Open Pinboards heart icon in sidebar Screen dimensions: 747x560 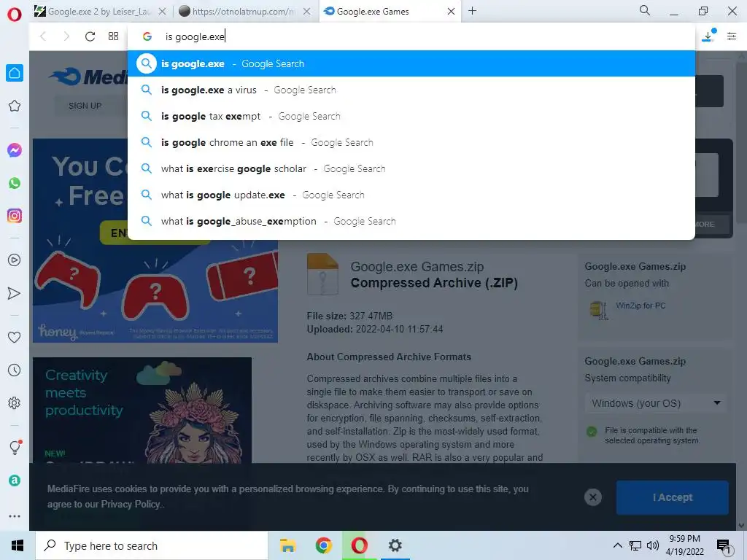(x=15, y=337)
